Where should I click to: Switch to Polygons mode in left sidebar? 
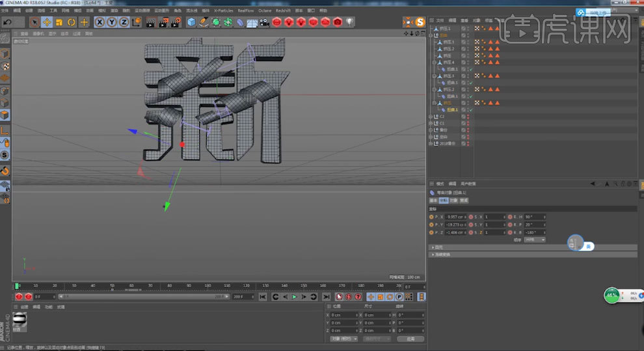pos(5,115)
